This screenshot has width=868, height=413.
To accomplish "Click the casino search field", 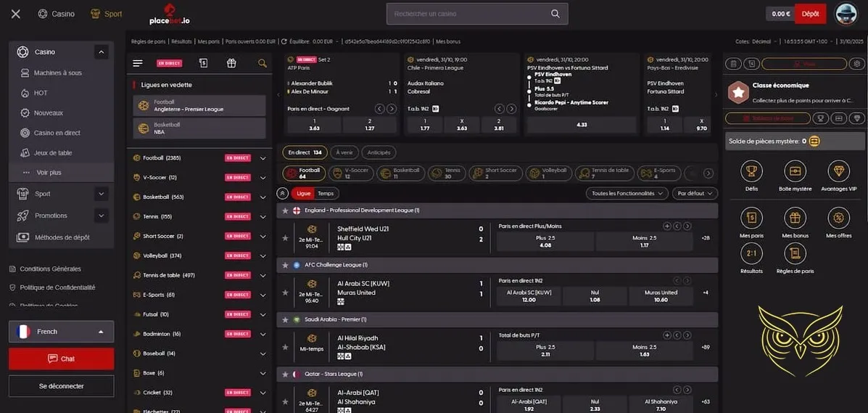I will [x=468, y=14].
